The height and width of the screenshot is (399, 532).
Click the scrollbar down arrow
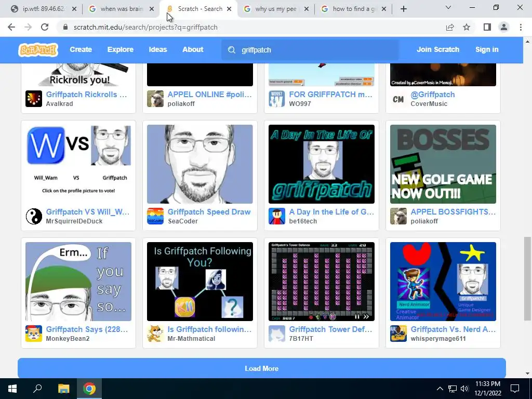(527, 374)
